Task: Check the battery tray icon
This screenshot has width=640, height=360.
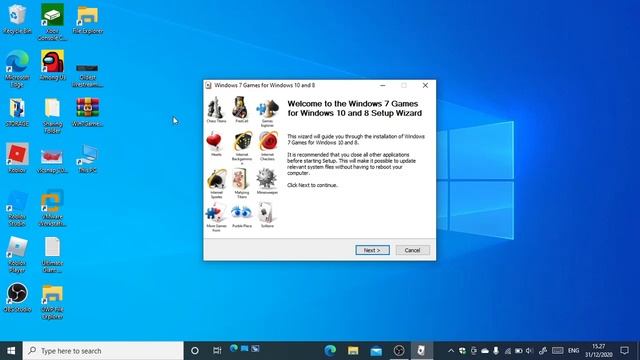Action: point(518,351)
